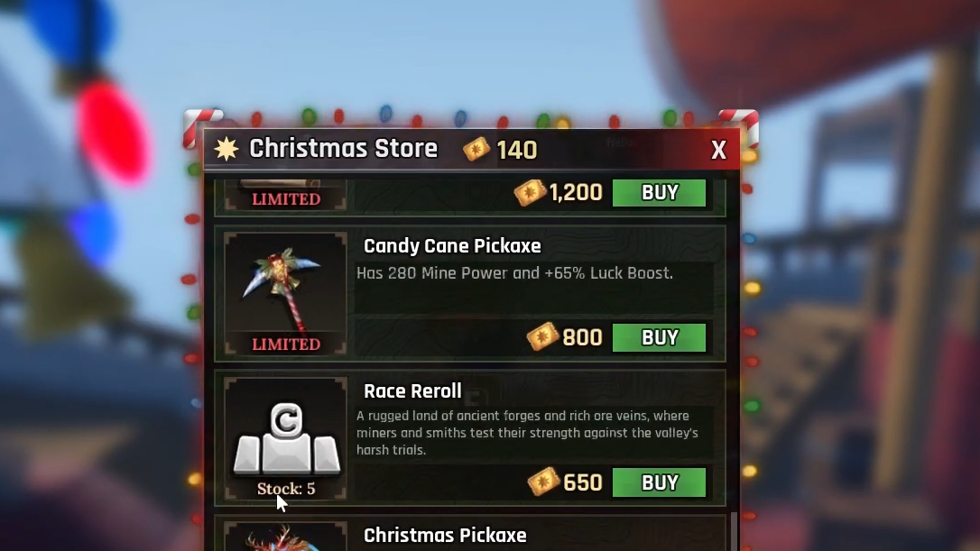The width and height of the screenshot is (980, 551).
Task: Click the Stock: 5 label
Action: click(x=286, y=489)
